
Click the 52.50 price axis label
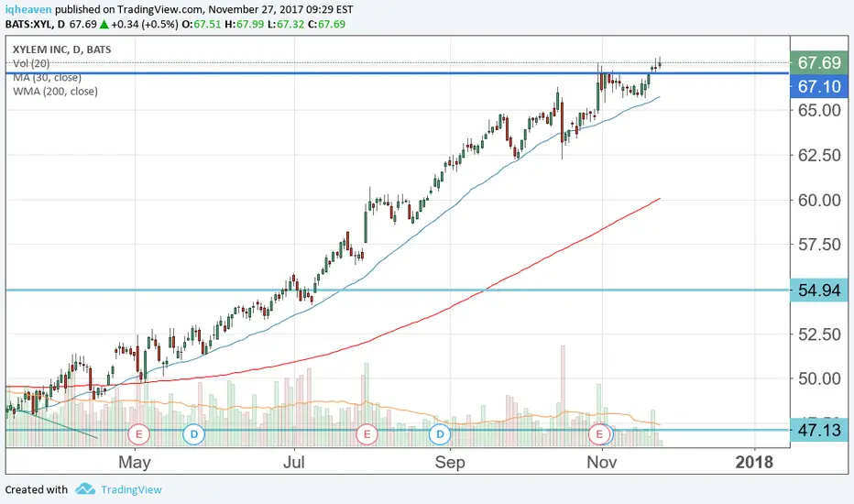click(819, 334)
